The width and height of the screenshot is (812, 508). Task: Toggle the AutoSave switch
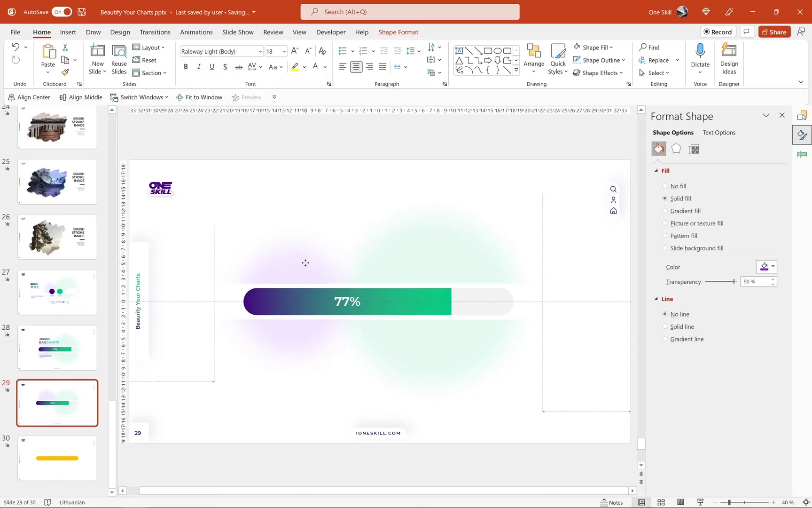[x=62, y=12]
